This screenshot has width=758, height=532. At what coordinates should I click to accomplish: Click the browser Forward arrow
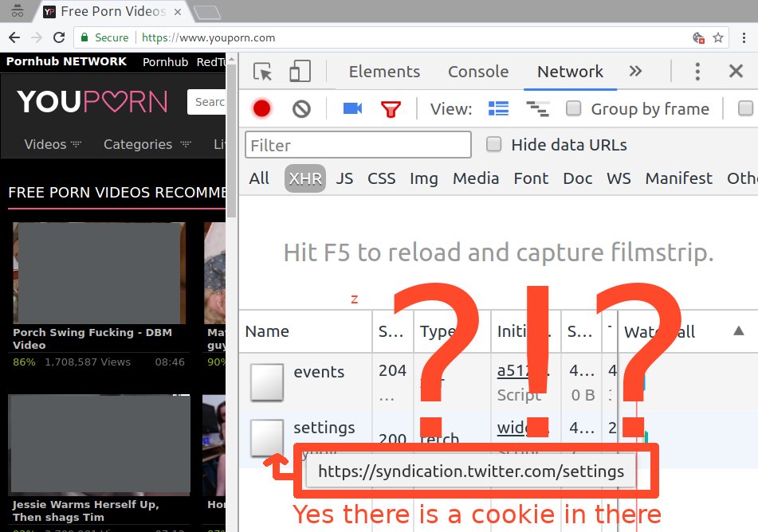point(36,37)
